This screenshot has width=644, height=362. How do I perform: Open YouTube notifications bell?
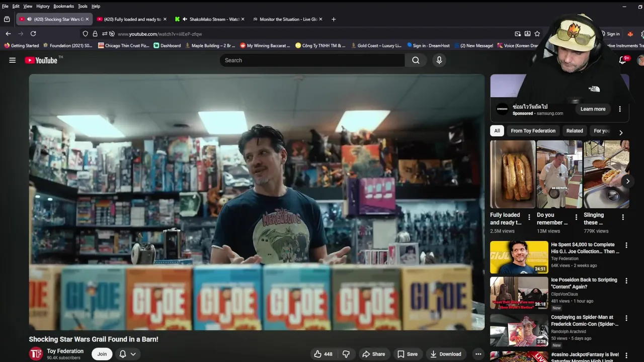(622, 60)
